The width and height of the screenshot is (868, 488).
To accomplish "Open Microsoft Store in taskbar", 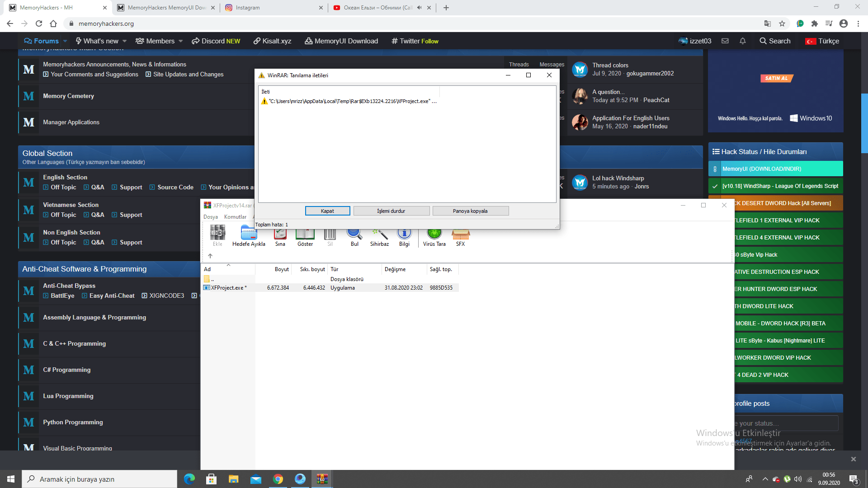I will pyautogui.click(x=211, y=479).
